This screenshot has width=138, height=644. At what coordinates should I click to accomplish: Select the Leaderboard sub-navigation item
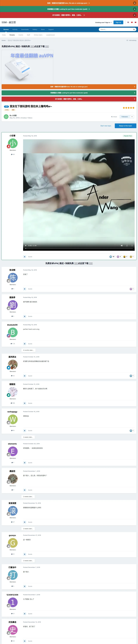(x=50, y=35)
